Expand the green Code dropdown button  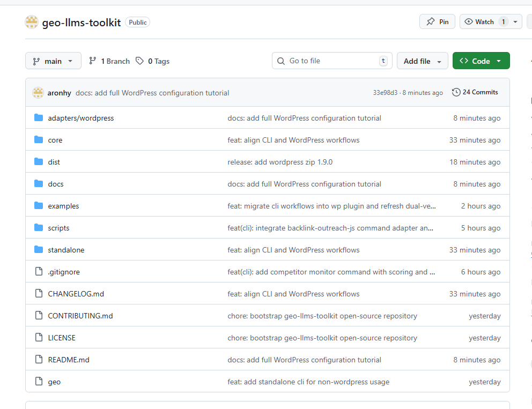(481, 61)
